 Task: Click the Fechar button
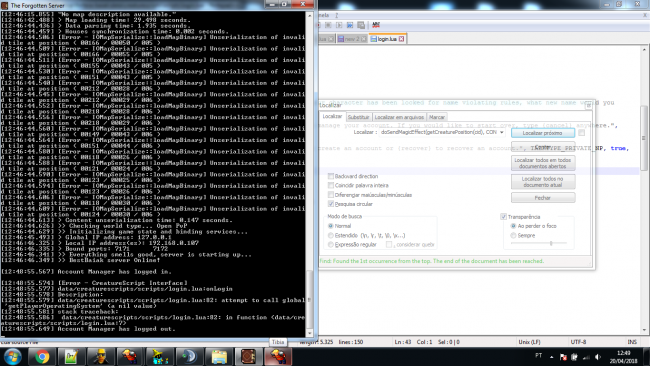point(543,198)
